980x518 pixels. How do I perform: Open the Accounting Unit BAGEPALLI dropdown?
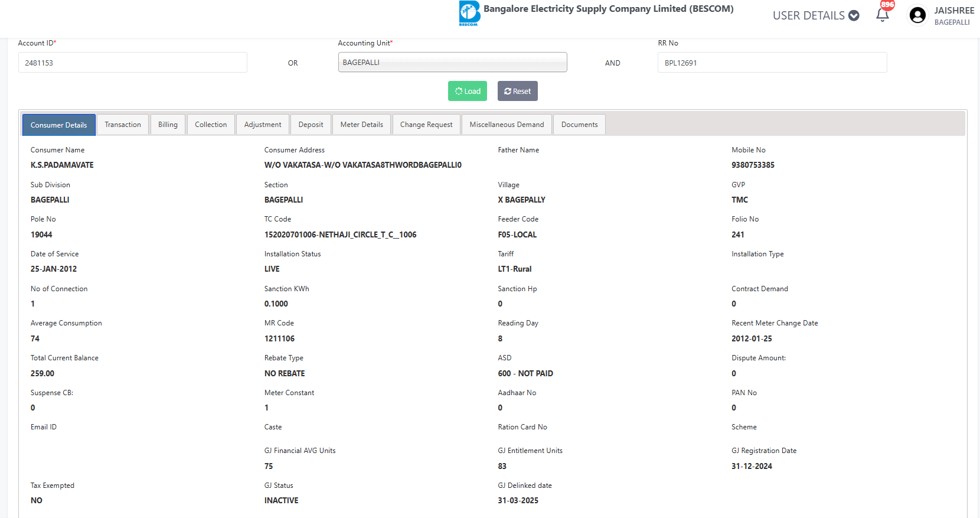click(452, 62)
